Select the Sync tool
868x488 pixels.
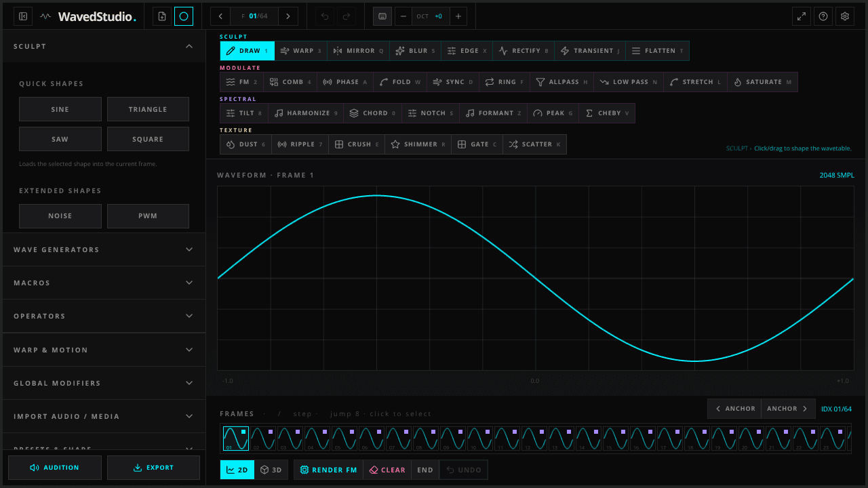point(454,82)
